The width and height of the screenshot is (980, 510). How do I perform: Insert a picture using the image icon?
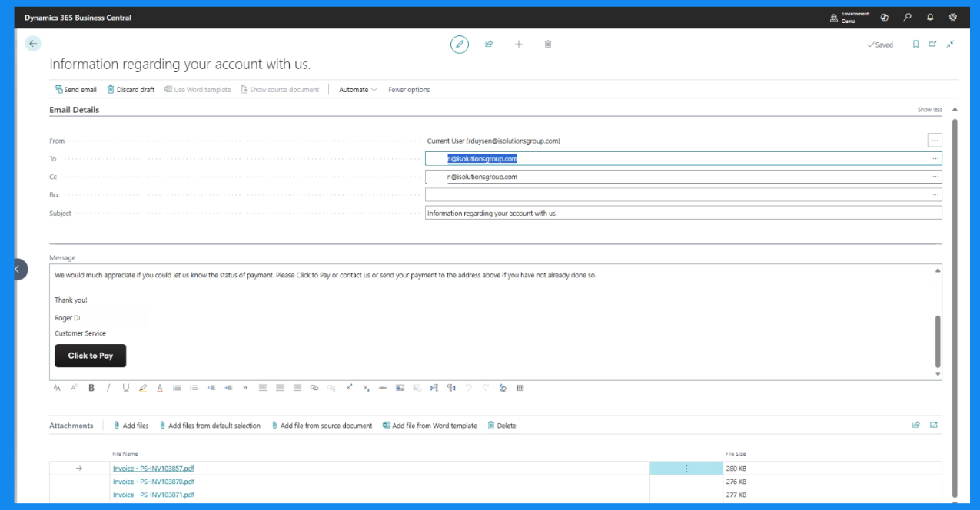(x=400, y=388)
